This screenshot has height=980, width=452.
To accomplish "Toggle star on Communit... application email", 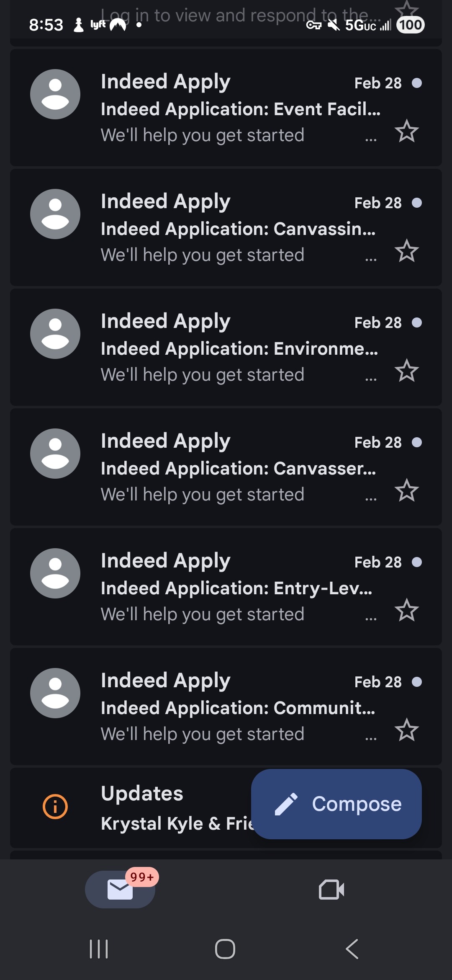I will click(406, 730).
